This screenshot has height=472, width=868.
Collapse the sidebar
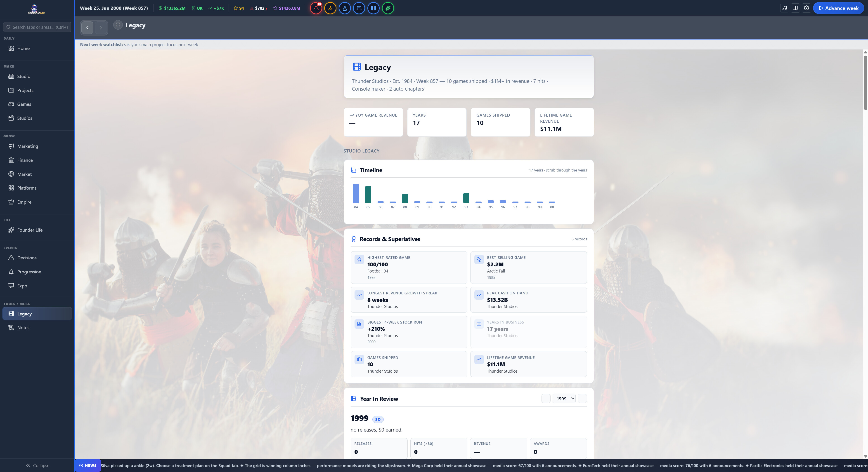(37, 465)
